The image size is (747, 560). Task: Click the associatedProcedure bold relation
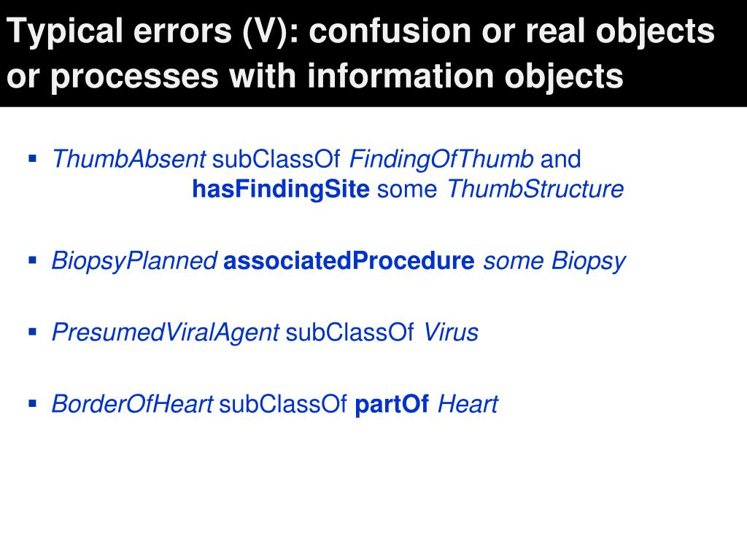[x=349, y=260]
